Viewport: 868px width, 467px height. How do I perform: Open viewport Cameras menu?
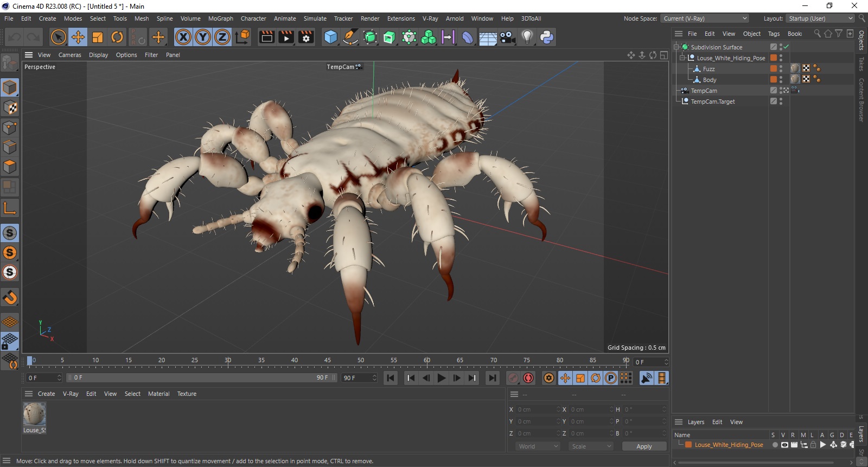pos(69,55)
